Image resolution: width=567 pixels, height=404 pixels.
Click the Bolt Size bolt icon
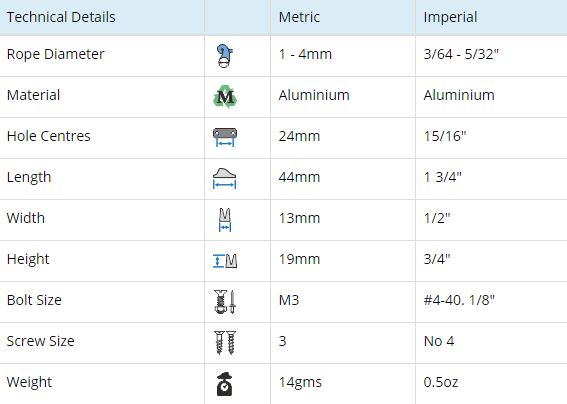coord(225,302)
